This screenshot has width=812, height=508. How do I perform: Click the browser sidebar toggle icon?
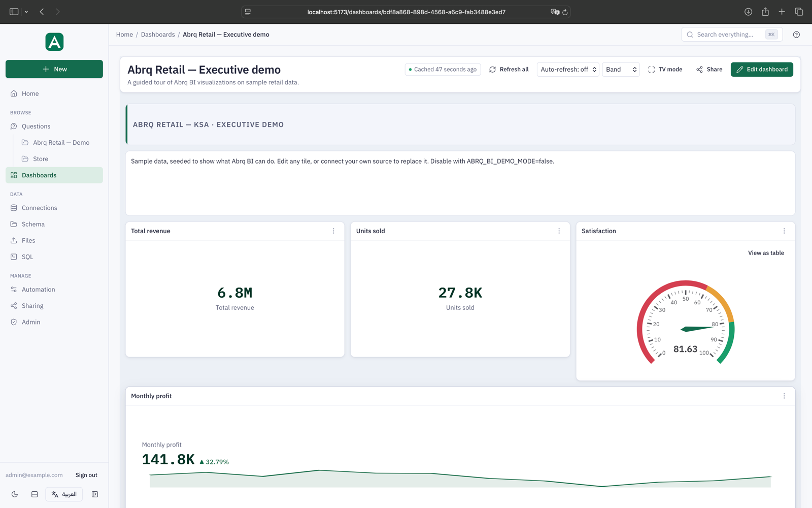[x=14, y=12]
